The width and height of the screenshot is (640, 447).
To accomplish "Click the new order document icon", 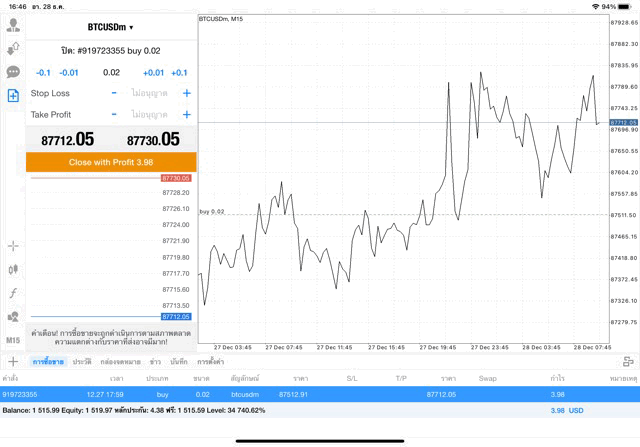I will point(13,96).
